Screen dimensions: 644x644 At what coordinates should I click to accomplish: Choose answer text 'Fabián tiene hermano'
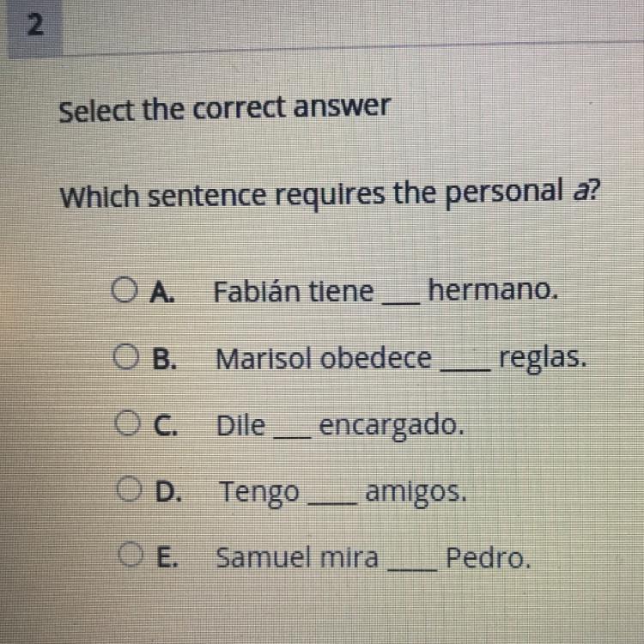[x=386, y=291]
